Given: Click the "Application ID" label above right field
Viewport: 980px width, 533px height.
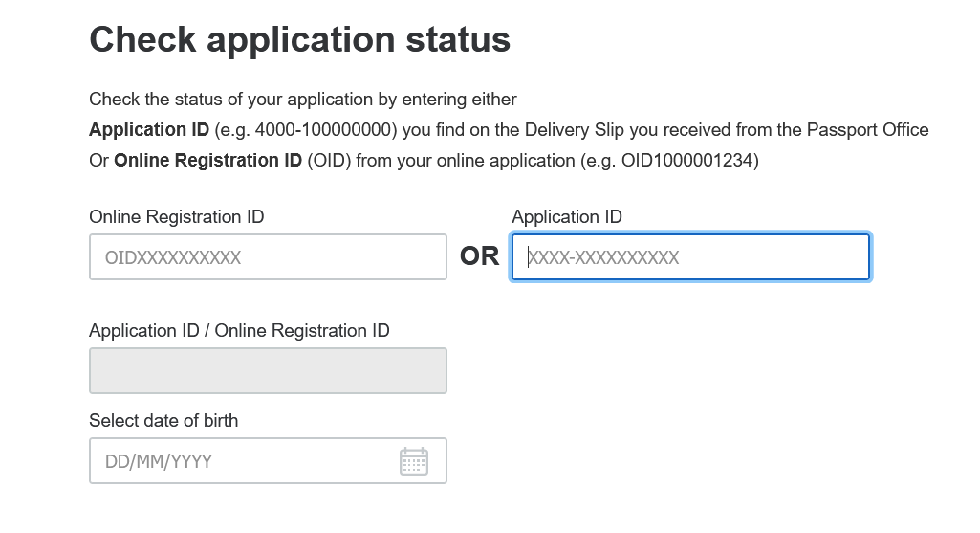Looking at the screenshot, I should (x=567, y=217).
